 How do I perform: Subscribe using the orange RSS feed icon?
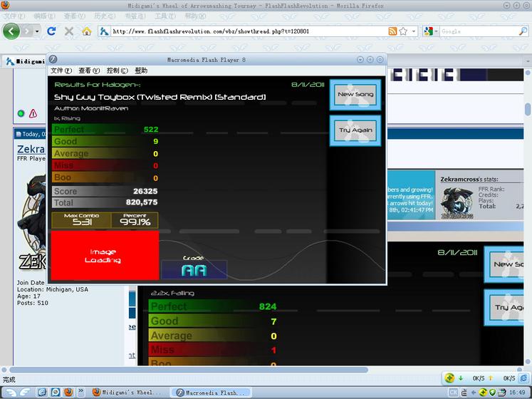pos(392,31)
